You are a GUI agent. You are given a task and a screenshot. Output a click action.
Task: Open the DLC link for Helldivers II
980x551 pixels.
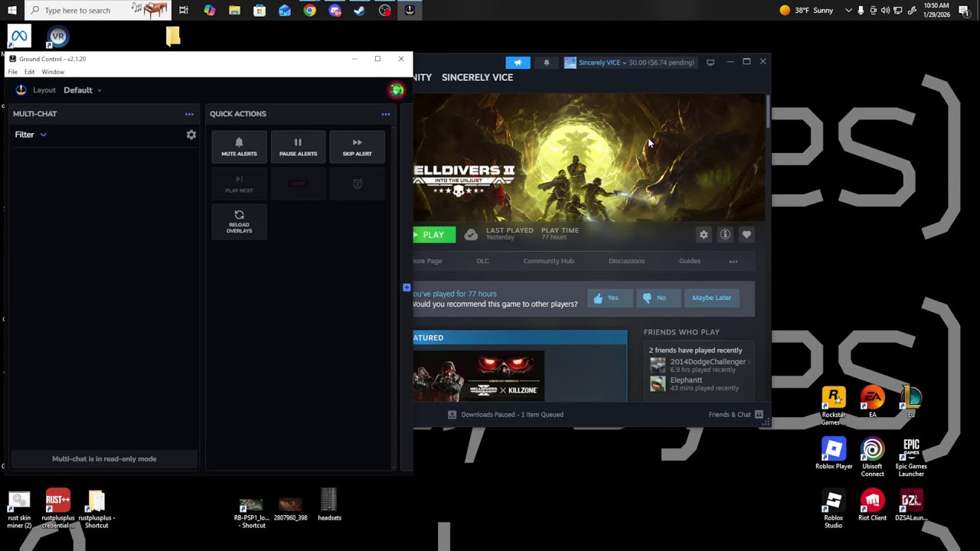pyautogui.click(x=482, y=261)
